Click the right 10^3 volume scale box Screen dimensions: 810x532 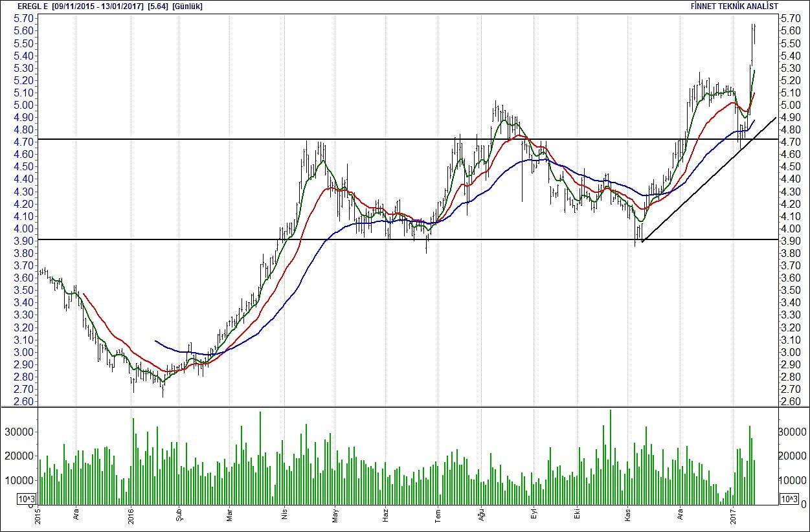pyautogui.click(x=789, y=498)
